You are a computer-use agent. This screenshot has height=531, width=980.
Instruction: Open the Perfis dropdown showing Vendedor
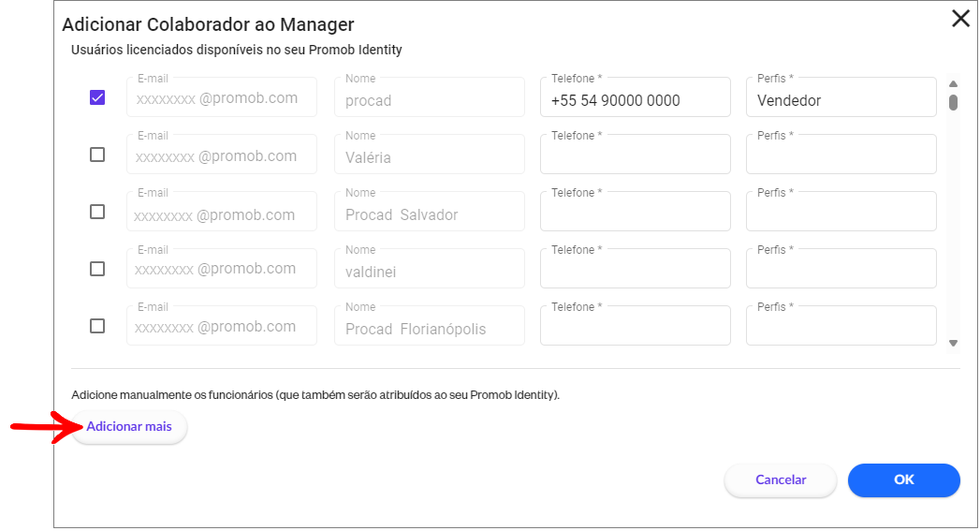[x=841, y=97]
